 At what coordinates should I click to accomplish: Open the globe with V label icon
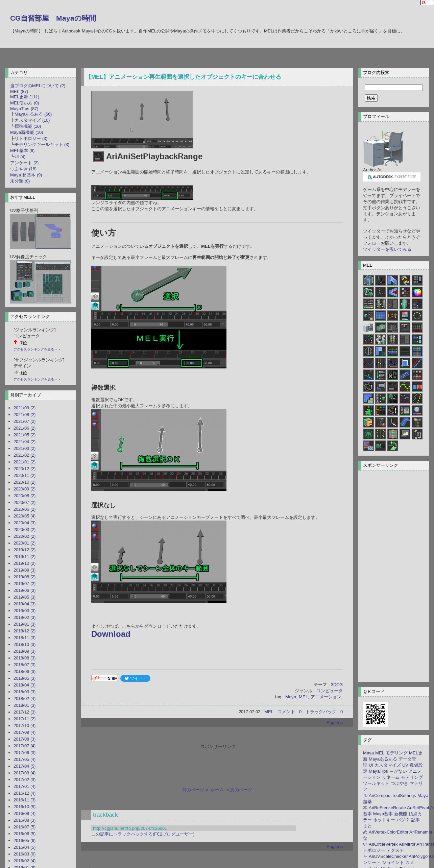[393, 399]
